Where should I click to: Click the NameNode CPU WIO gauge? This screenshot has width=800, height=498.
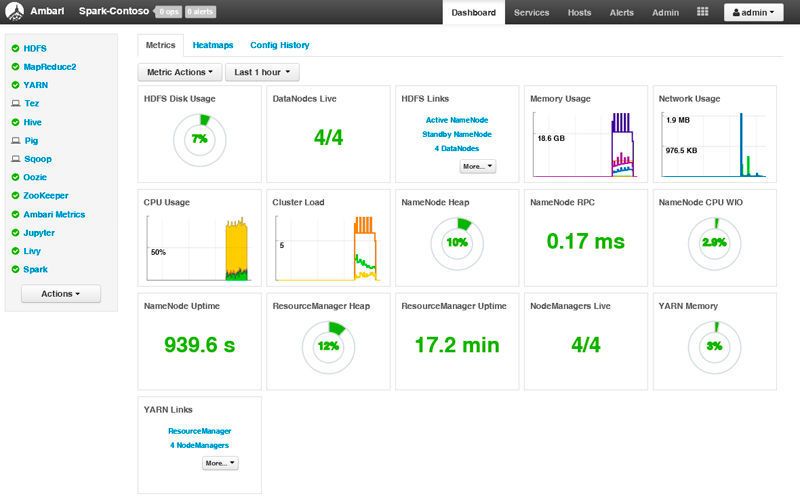714,243
